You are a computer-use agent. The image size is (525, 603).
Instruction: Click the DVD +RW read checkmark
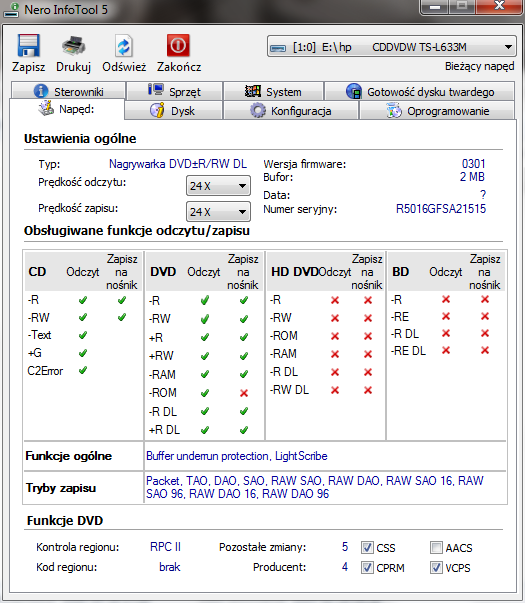pos(205,356)
